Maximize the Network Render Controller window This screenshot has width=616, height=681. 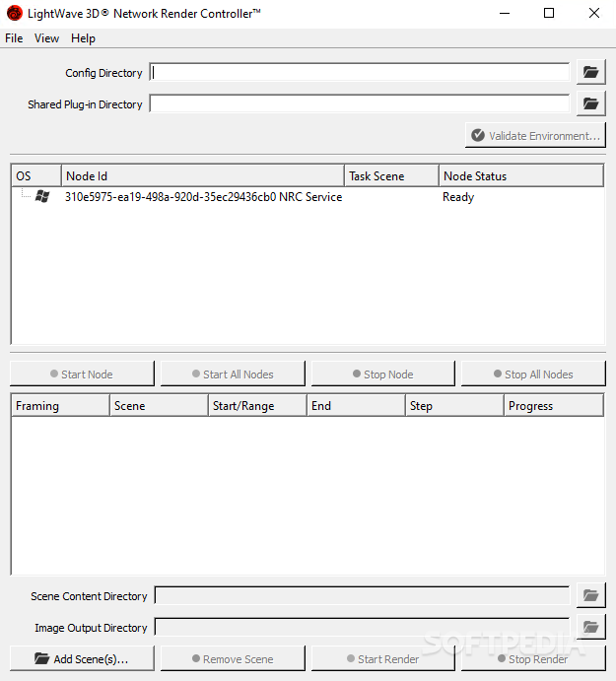pos(549,13)
